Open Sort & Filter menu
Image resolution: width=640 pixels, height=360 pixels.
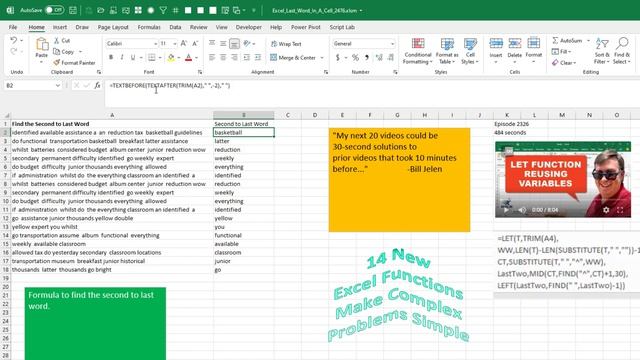pyautogui.click(x=602, y=51)
